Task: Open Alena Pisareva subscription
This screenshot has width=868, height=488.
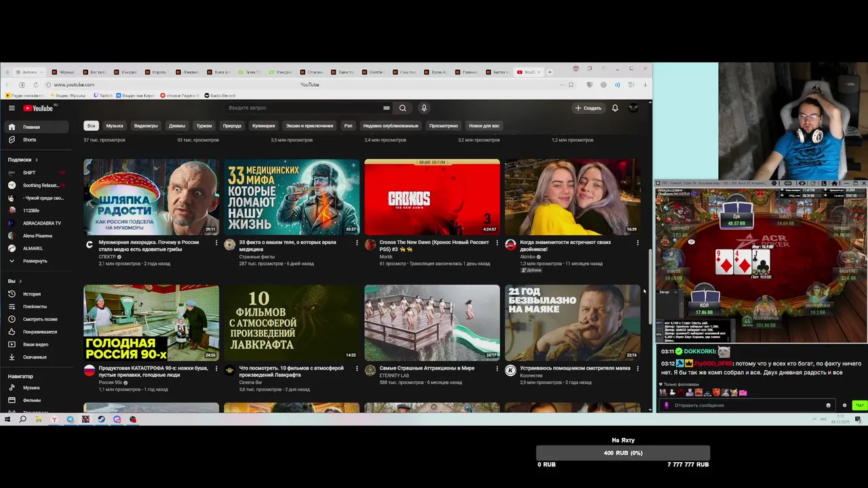Action: [35, 236]
